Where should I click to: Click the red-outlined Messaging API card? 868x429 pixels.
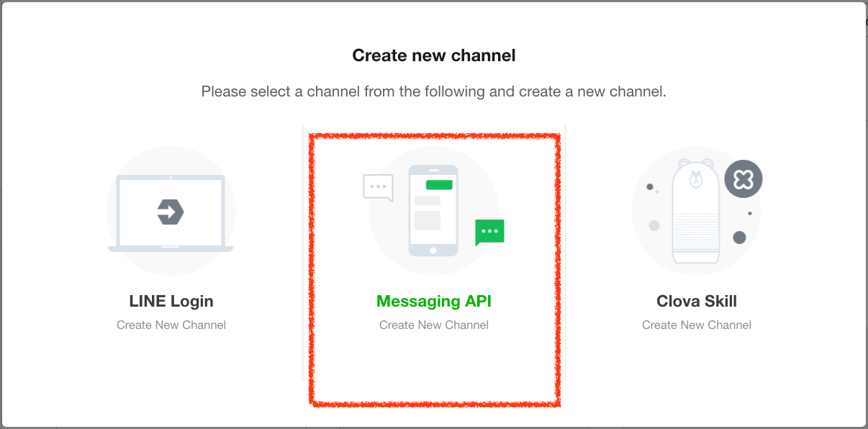pyautogui.click(x=434, y=266)
